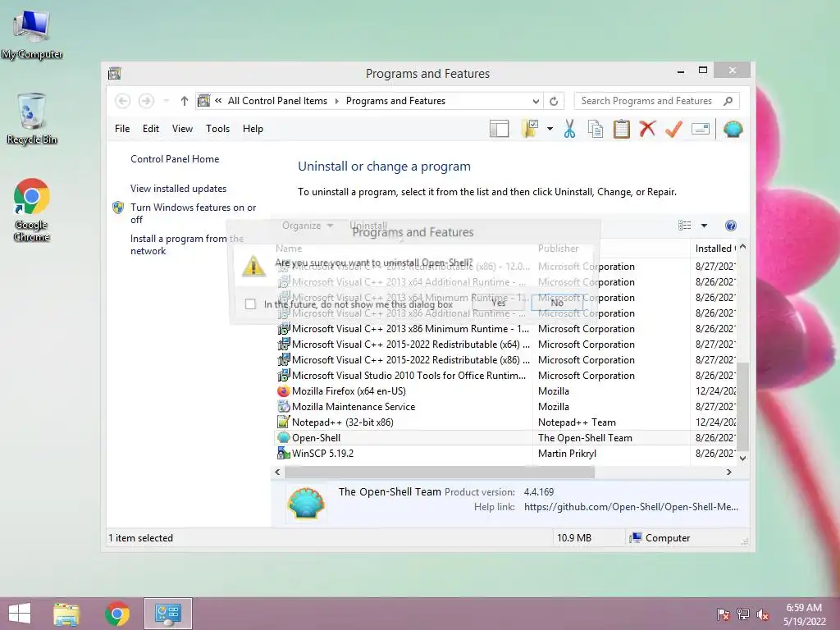Click the Installed On column header

pyautogui.click(x=714, y=249)
